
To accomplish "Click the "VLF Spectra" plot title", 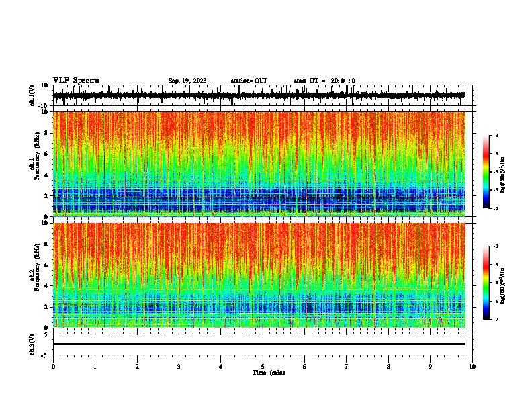I will click(76, 81).
